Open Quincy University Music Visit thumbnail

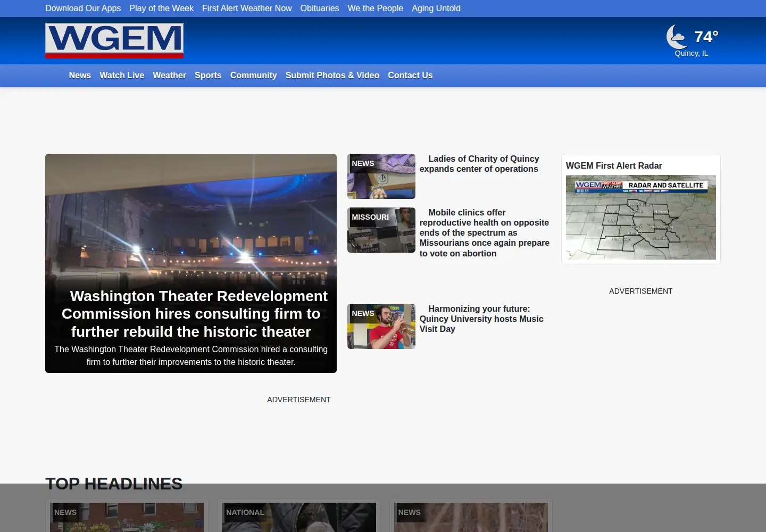[381, 326]
